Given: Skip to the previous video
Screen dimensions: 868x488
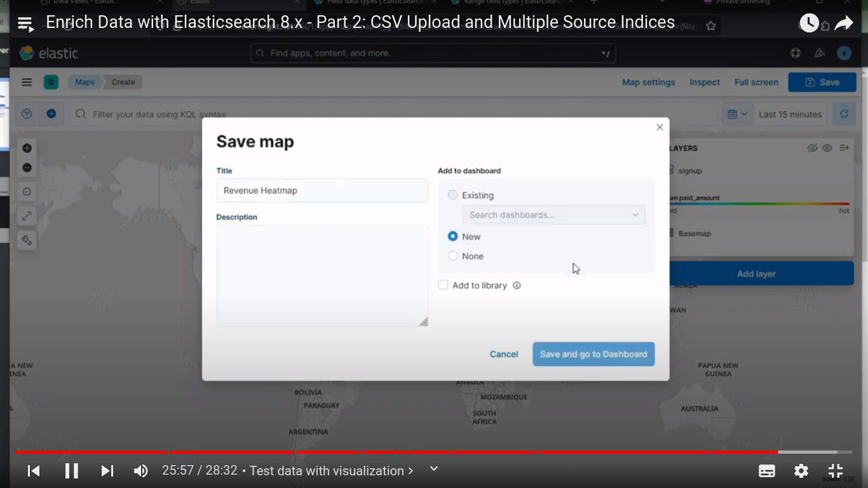Looking at the screenshot, I should click(34, 471).
